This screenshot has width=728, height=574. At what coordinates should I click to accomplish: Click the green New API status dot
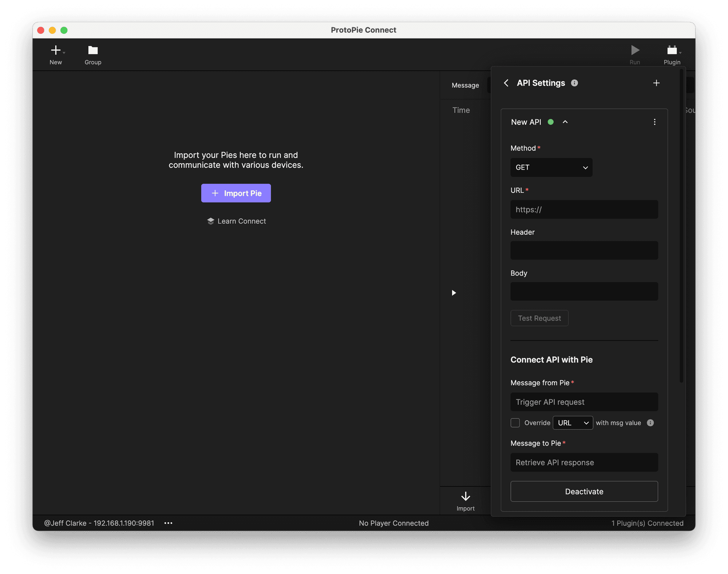(551, 122)
